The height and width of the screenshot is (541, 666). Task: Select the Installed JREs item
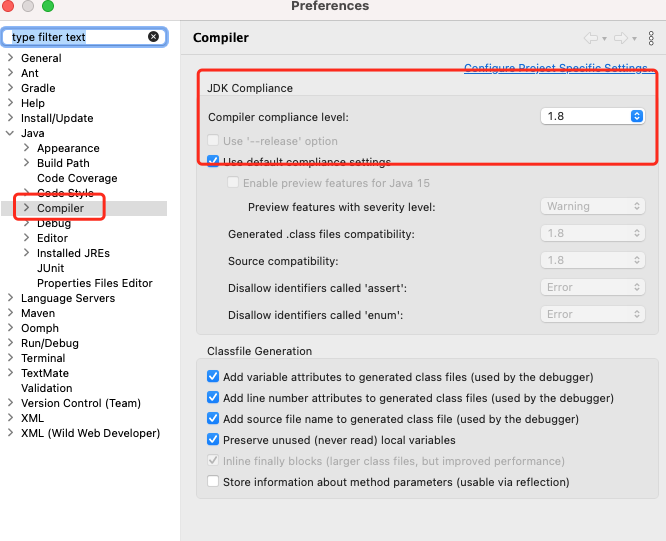tap(73, 253)
